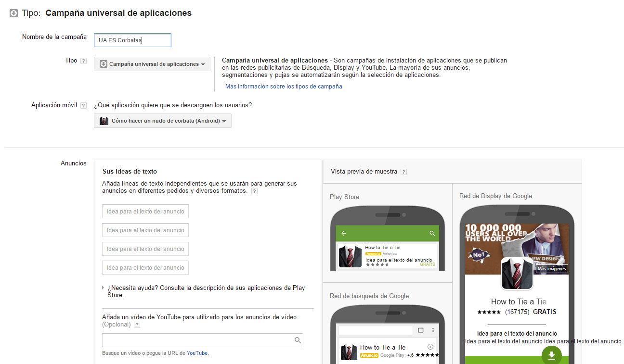Viewport: 624px width, 364px height.
Task: Click the Más imágenes button on Display preview
Action: coord(552,269)
